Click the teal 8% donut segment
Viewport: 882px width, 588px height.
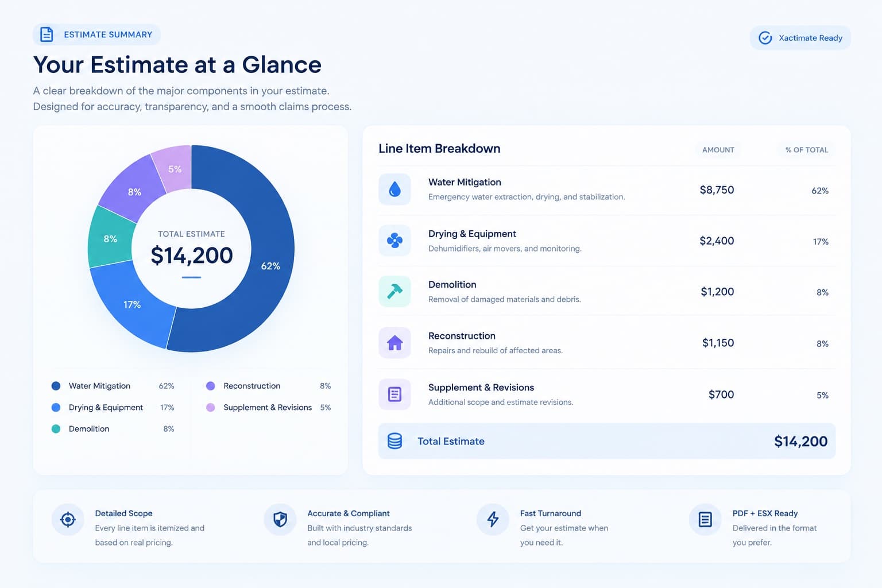(x=110, y=238)
